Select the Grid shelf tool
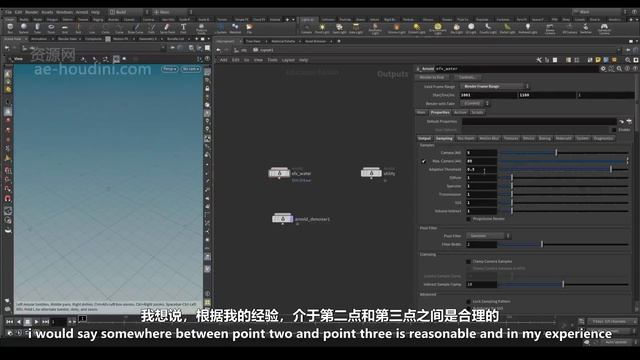 64,28
